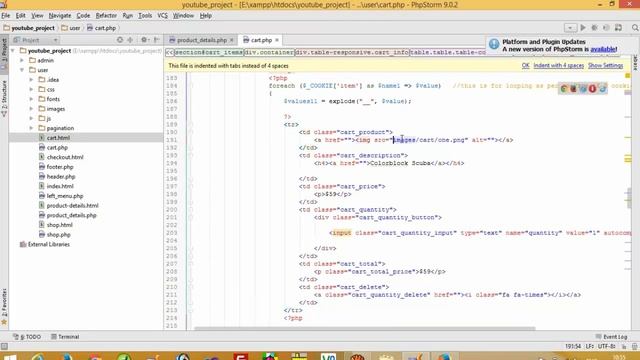Click 'Indent with 4 spaces' link
The width and height of the screenshot is (640, 360).
[x=558, y=66]
